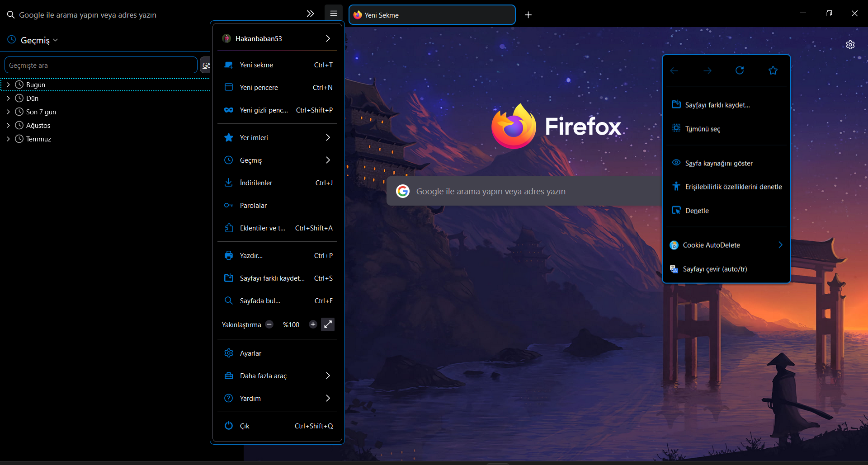Open the Hakanbaban53 account entry

[277, 38]
